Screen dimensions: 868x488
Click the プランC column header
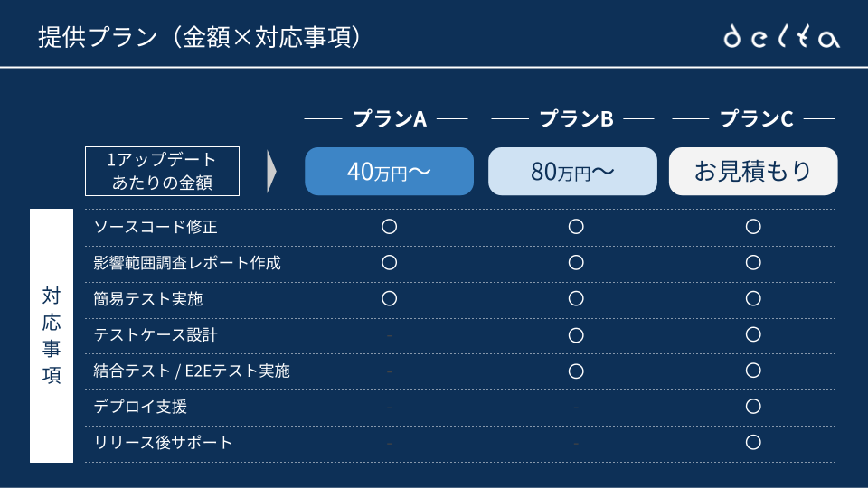tap(756, 118)
